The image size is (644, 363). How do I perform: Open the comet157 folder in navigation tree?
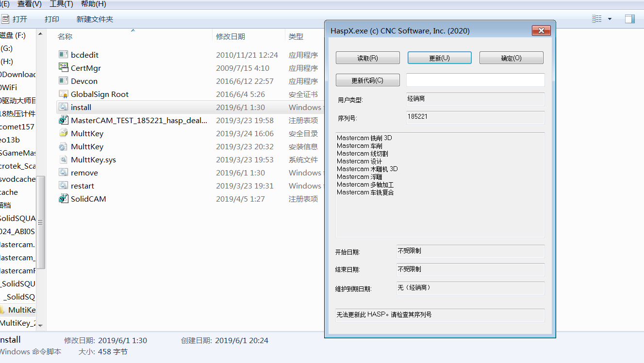point(17,127)
